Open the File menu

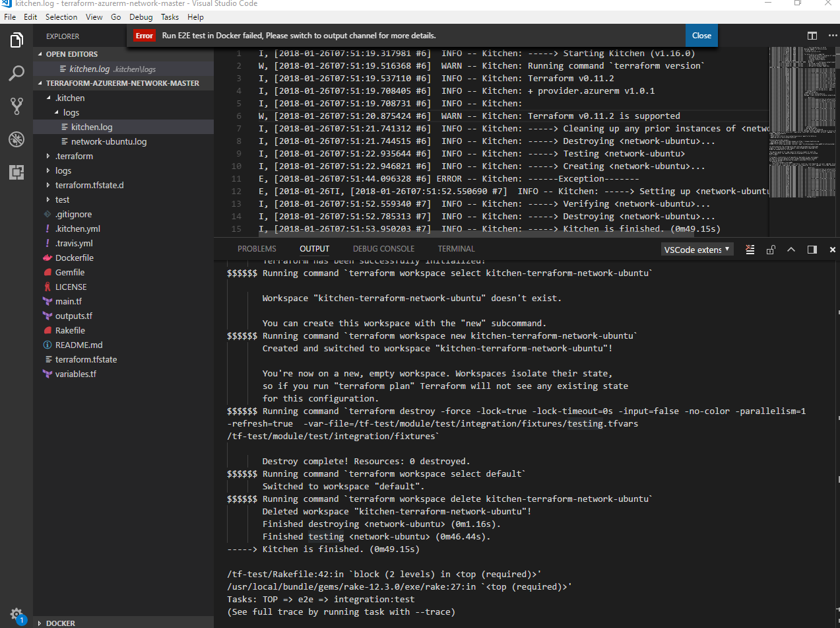[10, 17]
